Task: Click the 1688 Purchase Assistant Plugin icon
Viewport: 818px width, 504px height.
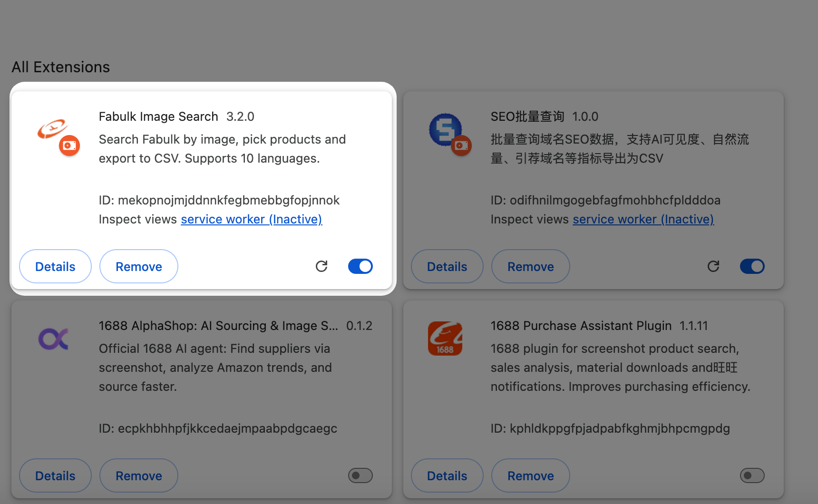Action: 445,339
